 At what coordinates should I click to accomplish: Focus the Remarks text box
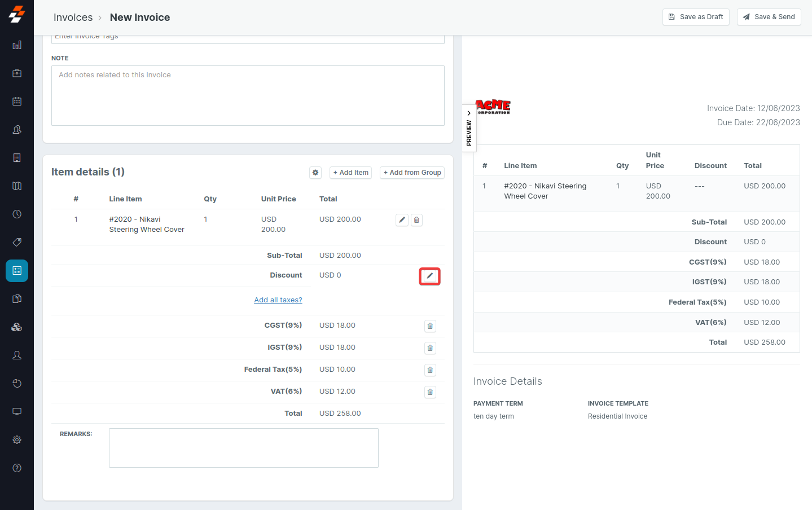(243, 448)
